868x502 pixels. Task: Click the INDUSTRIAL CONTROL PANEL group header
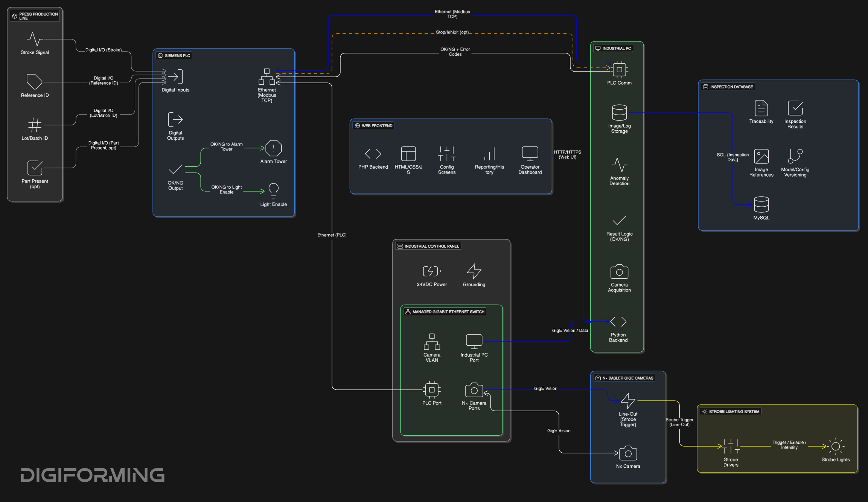coord(428,246)
